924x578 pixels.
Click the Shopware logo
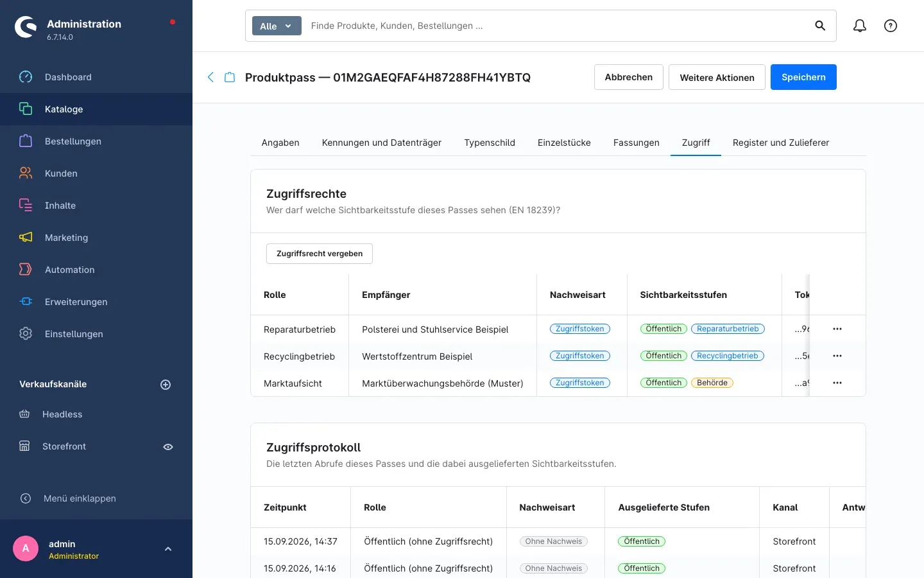pos(26,27)
